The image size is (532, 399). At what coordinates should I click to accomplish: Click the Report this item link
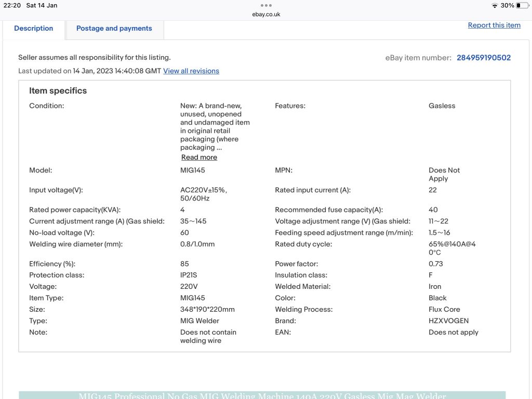click(x=494, y=25)
